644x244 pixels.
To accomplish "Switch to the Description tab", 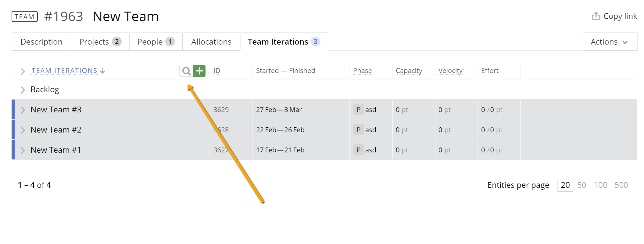I will (x=41, y=42).
